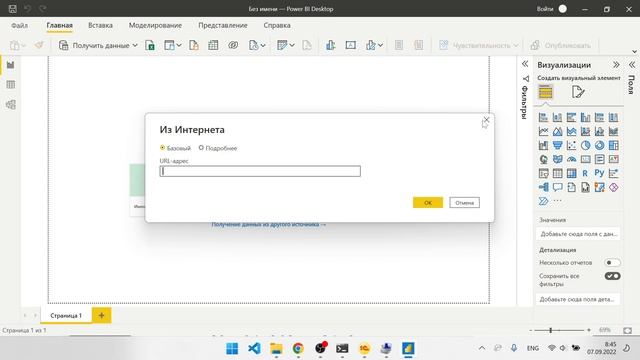This screenshot has width=640, height=360.
Task: Select the Gauge visual
Action: [x=571, y=159]
